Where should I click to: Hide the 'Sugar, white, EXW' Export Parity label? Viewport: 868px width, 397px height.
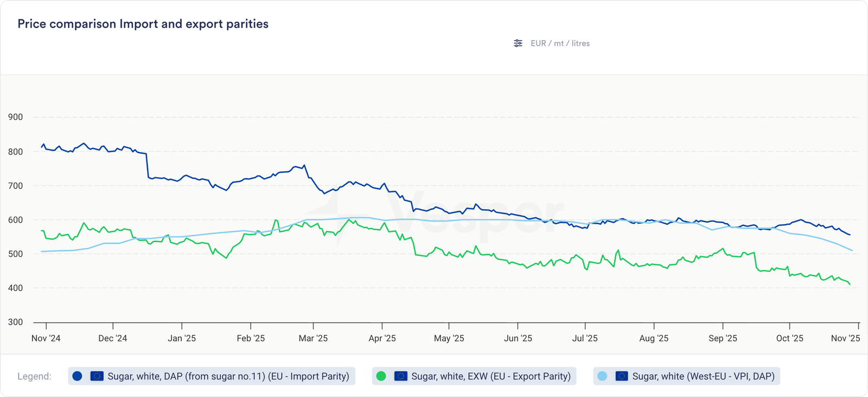[x=490, y=376]
